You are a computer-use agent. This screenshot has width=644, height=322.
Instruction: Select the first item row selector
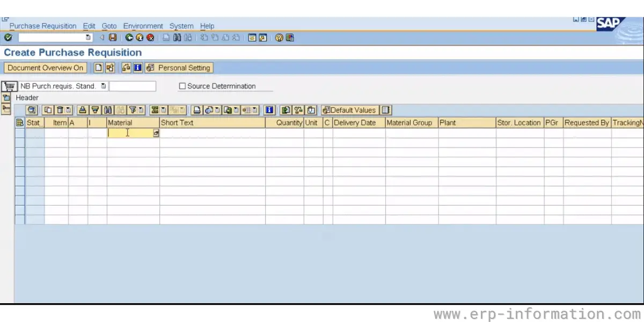(19, 133)
